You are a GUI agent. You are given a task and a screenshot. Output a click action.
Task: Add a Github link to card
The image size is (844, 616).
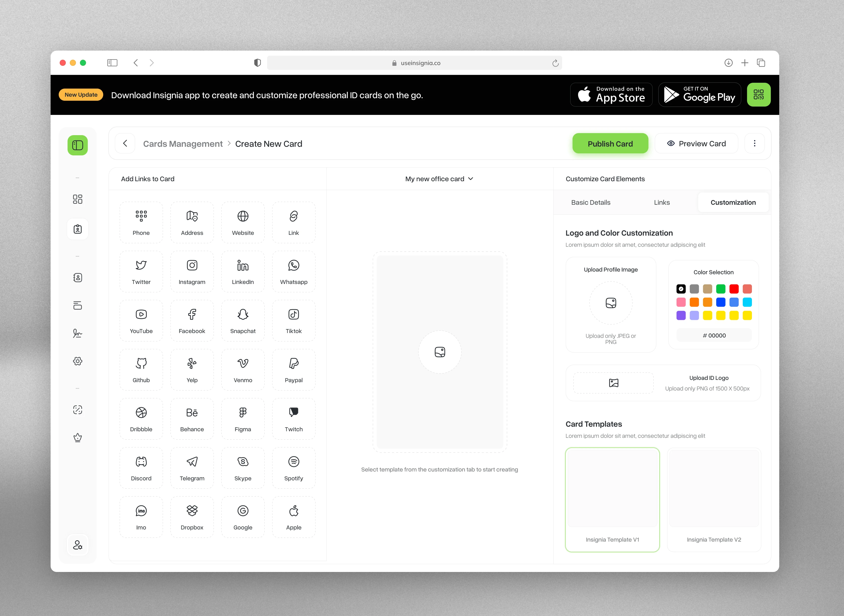[141, 369]
